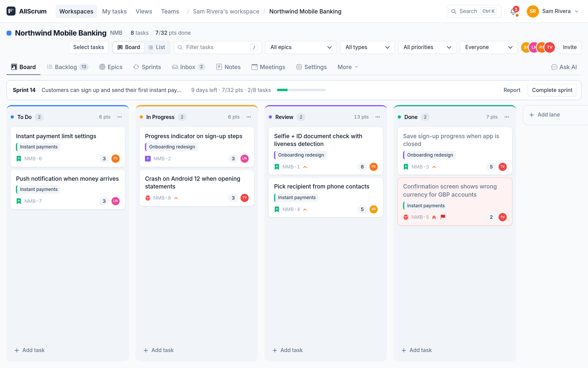Switch to Board view toggle

[129, 47]
